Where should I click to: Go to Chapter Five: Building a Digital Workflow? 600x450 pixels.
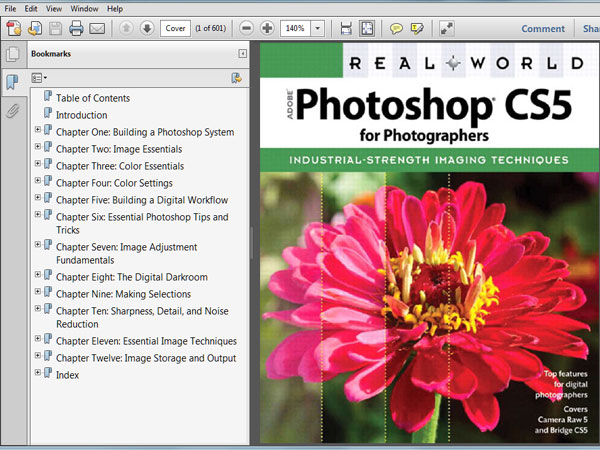142,200
